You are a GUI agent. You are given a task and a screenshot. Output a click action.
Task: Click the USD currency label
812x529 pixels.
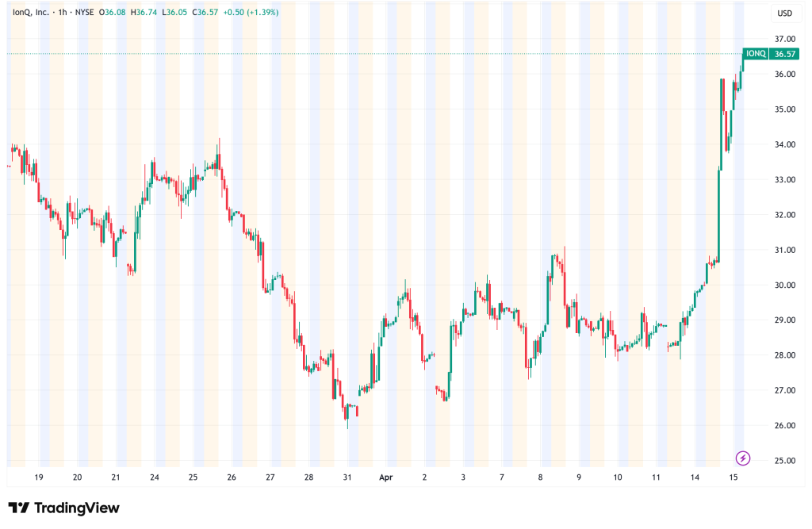tap(785, 13)
